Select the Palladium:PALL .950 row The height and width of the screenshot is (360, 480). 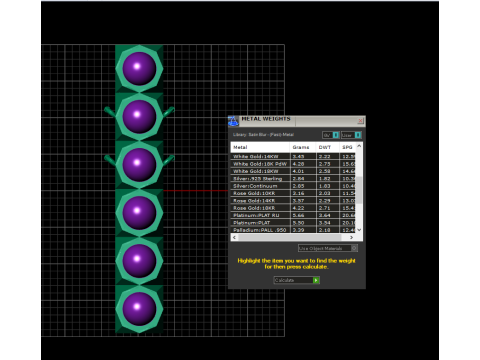(x=293, y=230)
